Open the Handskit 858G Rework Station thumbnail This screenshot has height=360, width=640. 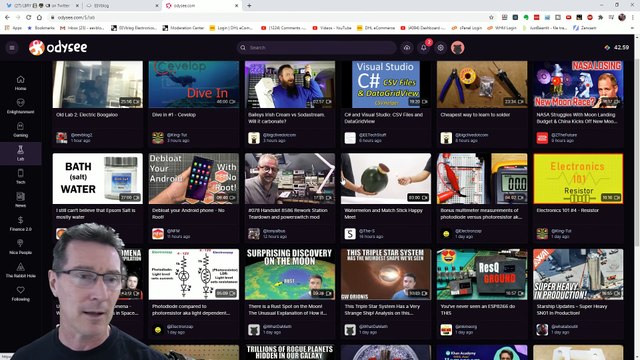(x=290, y=178)
